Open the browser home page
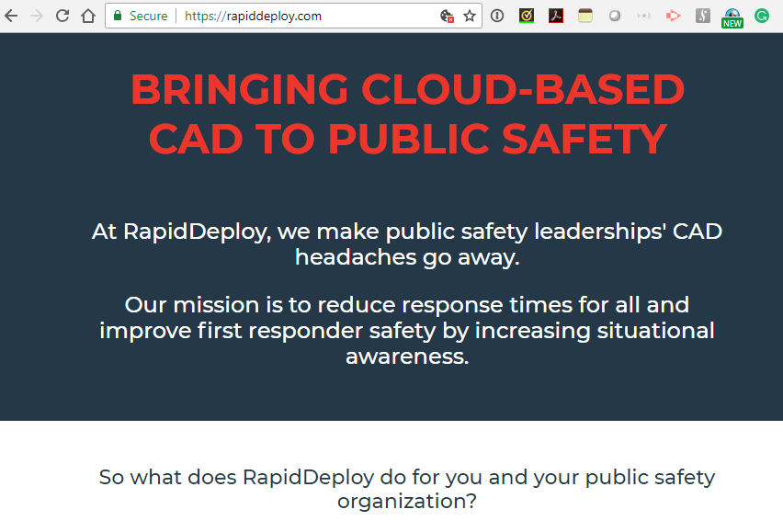 [x=88, y=16]
